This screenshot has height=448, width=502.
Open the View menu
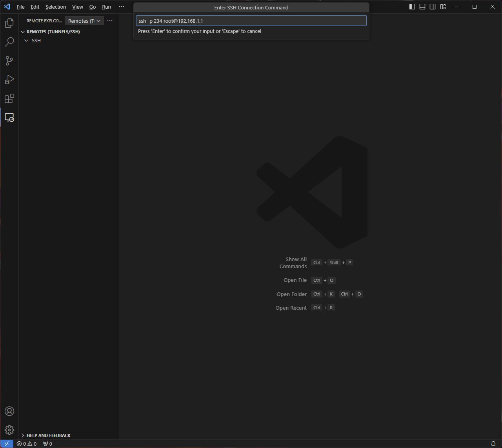pyautogui.click(x=78, y=7)
